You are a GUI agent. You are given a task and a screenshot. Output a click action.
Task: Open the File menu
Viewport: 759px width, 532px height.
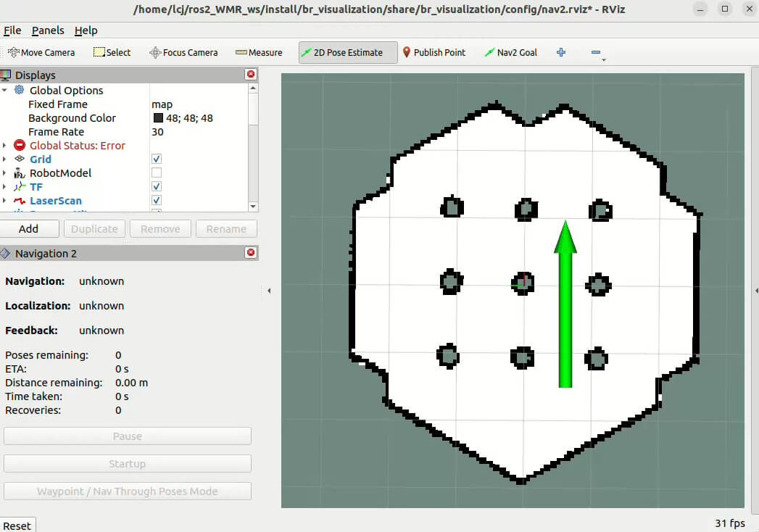(12, 30)
